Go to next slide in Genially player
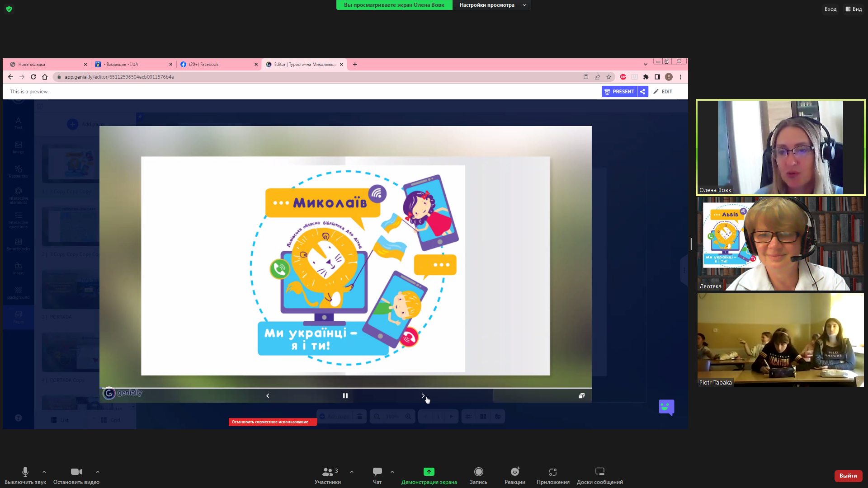 click(x=423, y=396)
